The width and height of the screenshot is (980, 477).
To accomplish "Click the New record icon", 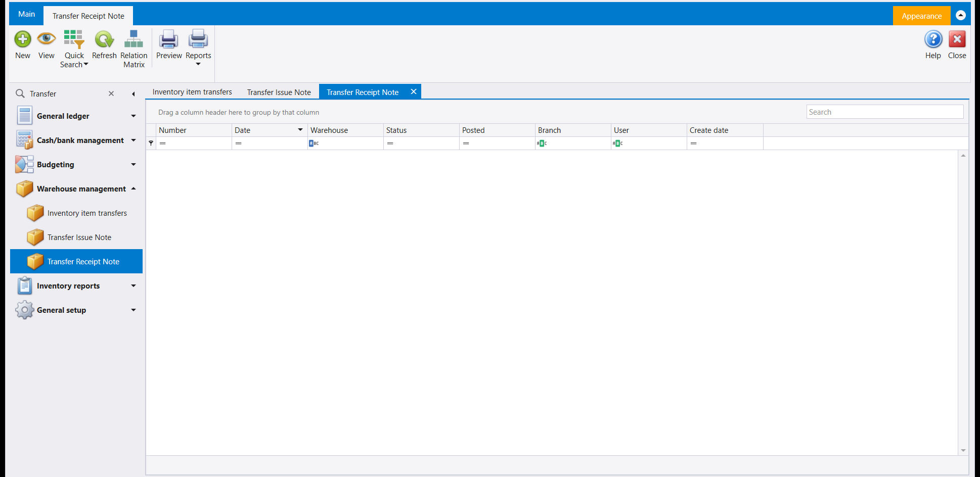I will pyautogui.click(x=23, y=39).
